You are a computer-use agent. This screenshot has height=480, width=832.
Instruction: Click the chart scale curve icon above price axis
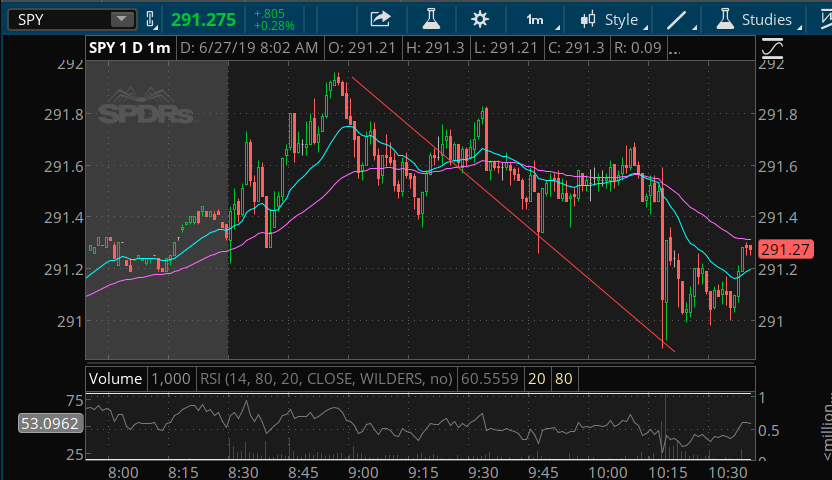tap(772, 49)
